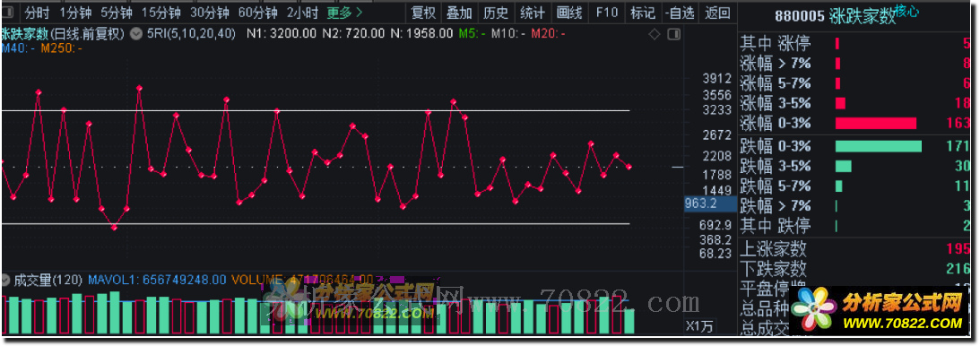The image size is (980, 346).
Task: Select the 60分钟 period tab
Action: point(258,12)
